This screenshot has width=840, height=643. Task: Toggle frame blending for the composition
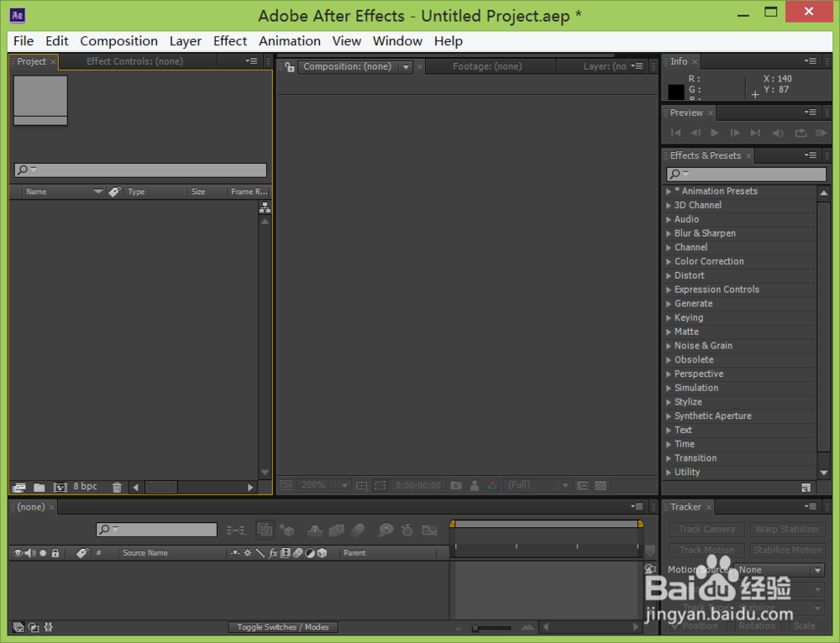[337, 530]
